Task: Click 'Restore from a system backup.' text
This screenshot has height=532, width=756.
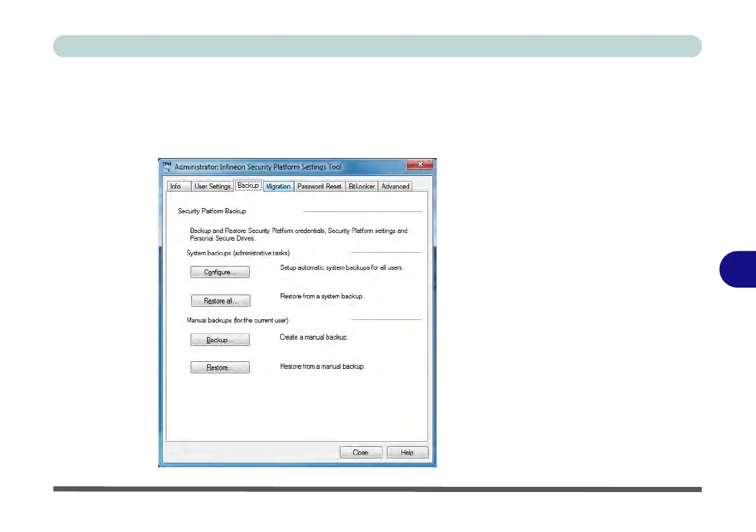Action: (x=322, y=296)
